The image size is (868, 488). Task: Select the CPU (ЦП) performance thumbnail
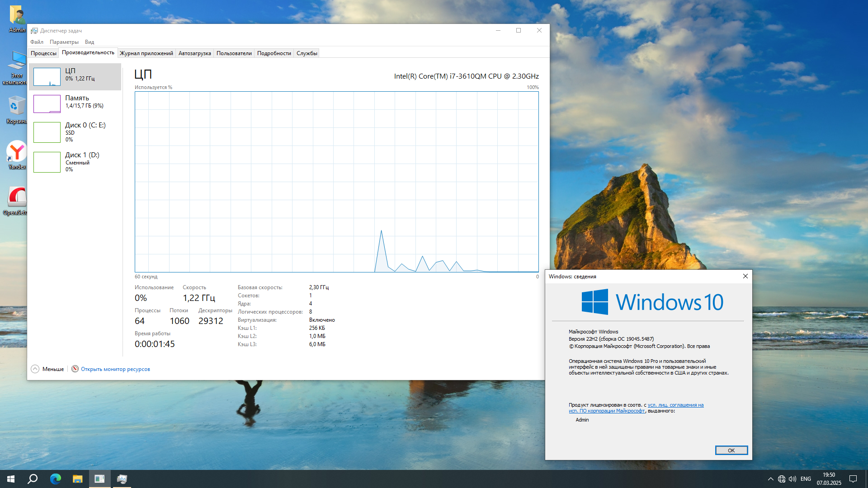pos(47,77)
